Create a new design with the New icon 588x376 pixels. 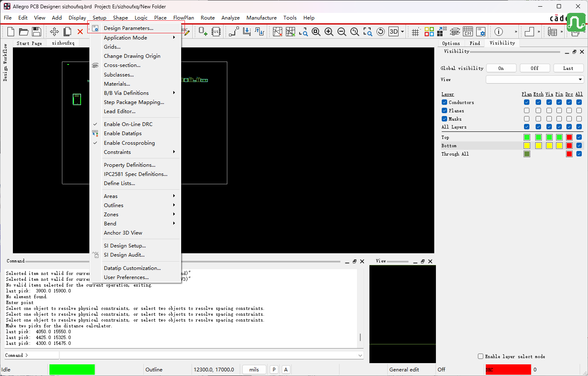pyautogui.click(x=11, y=32)
